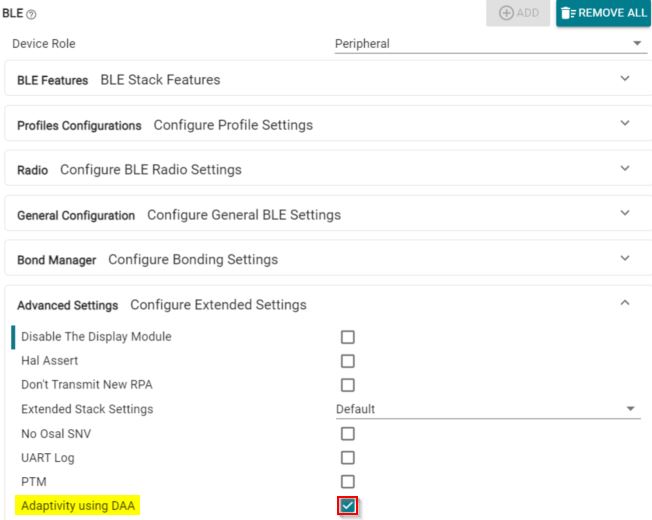Expand the Bond Manager section
The image size is (652, 520).
pyautogui.click(x=625, y=259)
